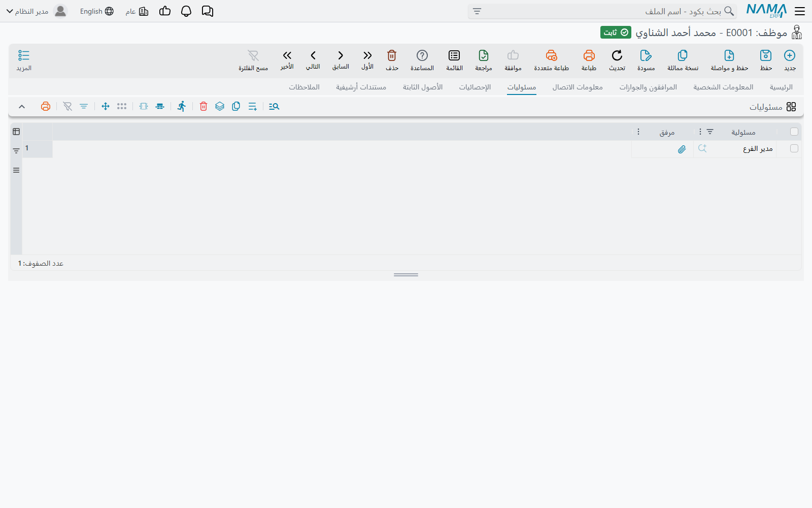The width and height of the screenshot is (812, 508).
Task: Open hamburger main menu beside NAMA logo
Action: 800,11
